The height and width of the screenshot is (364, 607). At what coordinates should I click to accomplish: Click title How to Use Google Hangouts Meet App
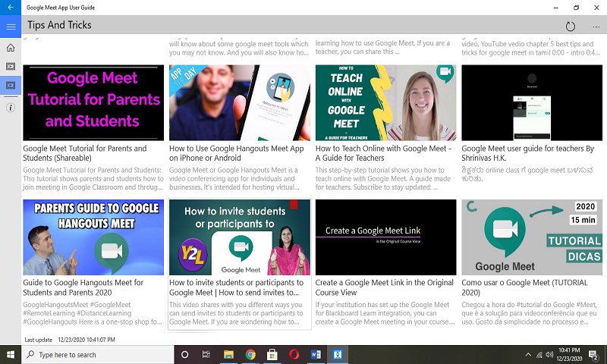[237, 153]
